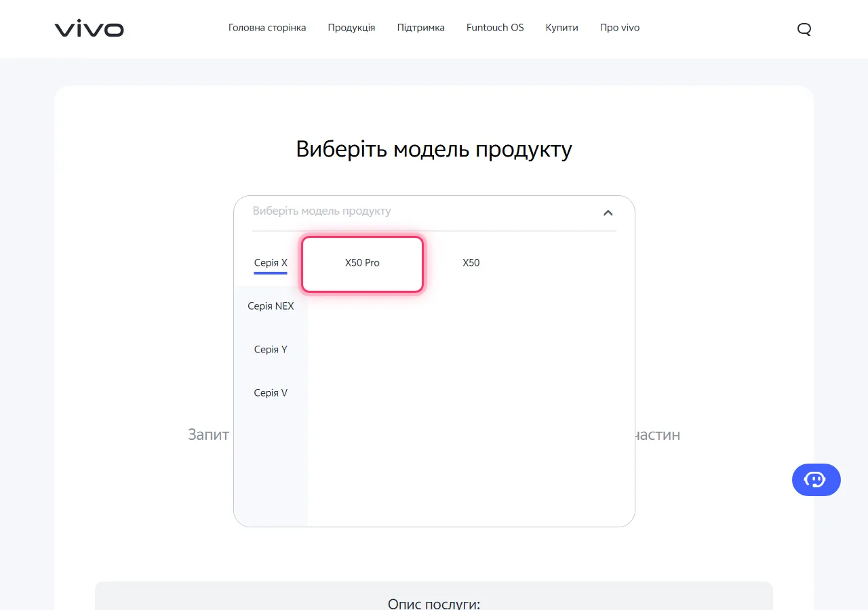Open Продукція menu item

point(351,28)
